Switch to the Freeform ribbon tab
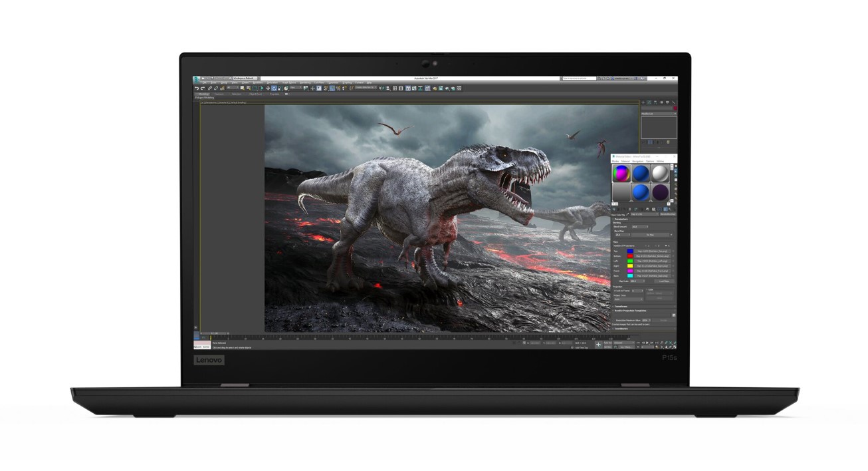The width and height of the screenshot is (868, 471). point(219,94)
